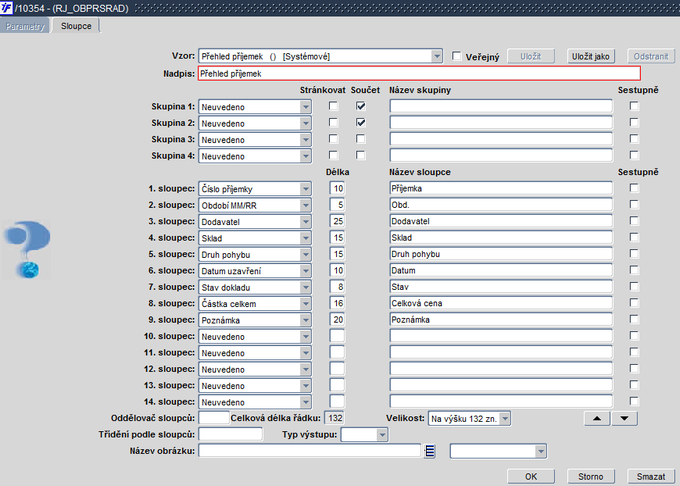680x486 pixels.
Task: Check Sestupně for 14. sloupec
Action: coord(634,401)
